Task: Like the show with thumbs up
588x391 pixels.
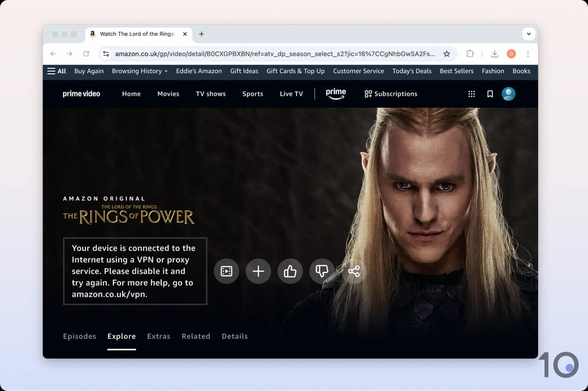Action: click(x=290, y=271)
